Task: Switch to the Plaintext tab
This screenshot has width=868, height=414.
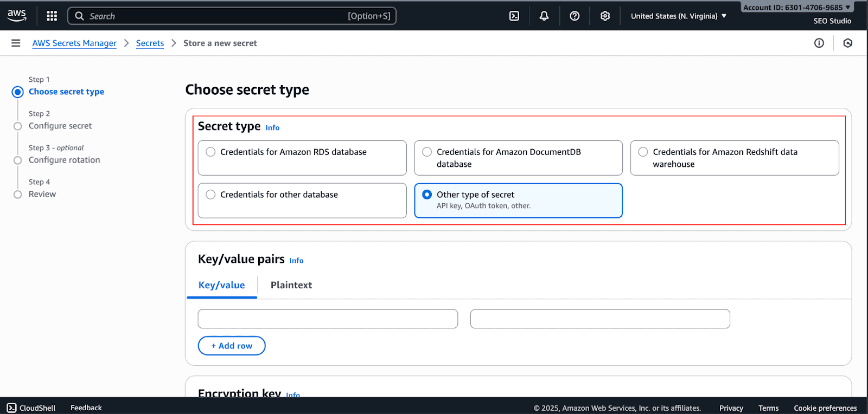Action: (291, 285)
